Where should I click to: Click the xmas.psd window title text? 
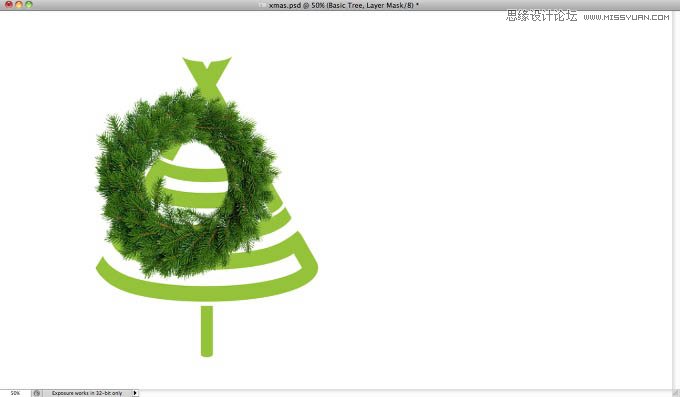tap(343, 5)
